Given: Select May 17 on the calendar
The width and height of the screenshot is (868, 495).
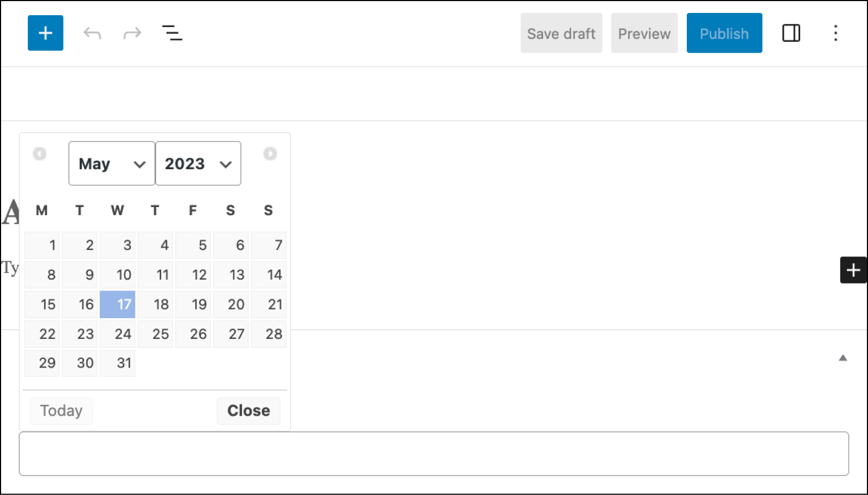Looking at the screenshot, I should coord(117,304).
